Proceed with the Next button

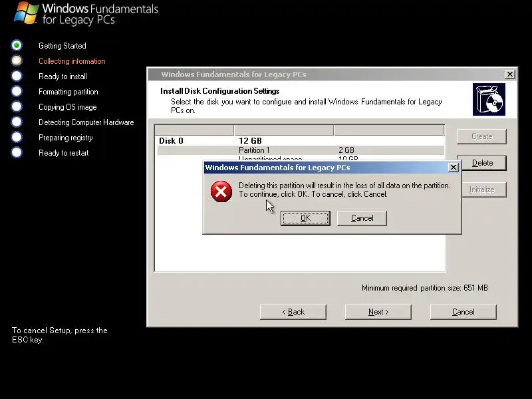(378, 312)
